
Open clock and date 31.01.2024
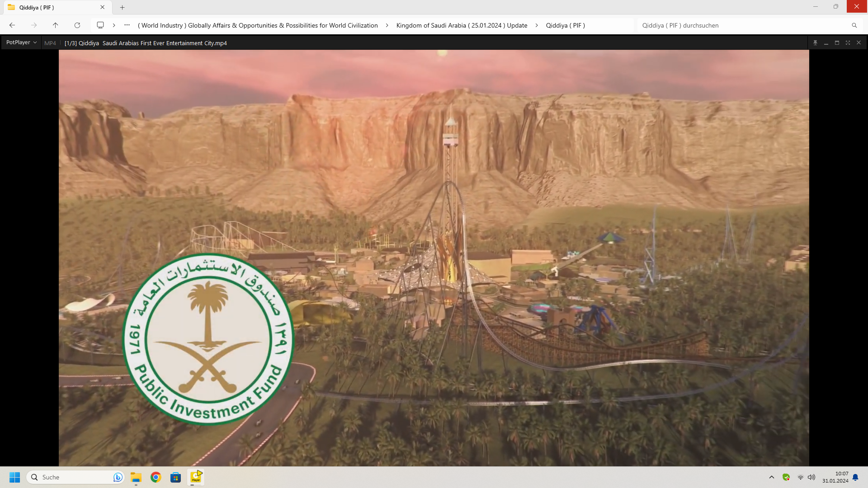(835, 477)
